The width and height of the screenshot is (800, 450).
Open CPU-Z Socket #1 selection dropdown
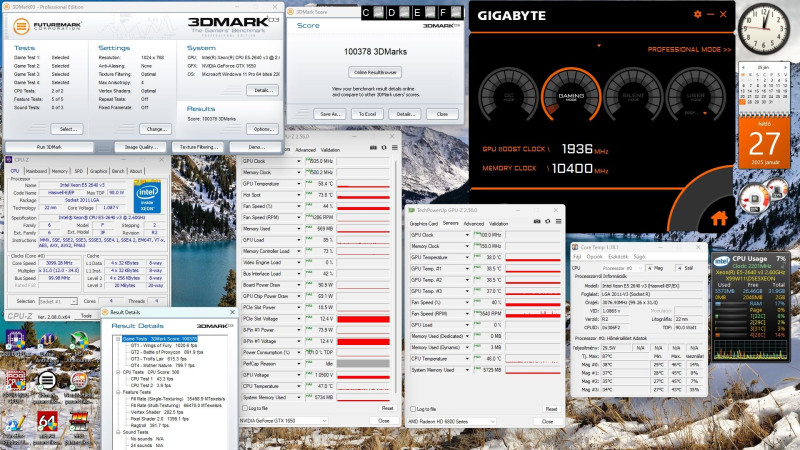click(58, 302)
